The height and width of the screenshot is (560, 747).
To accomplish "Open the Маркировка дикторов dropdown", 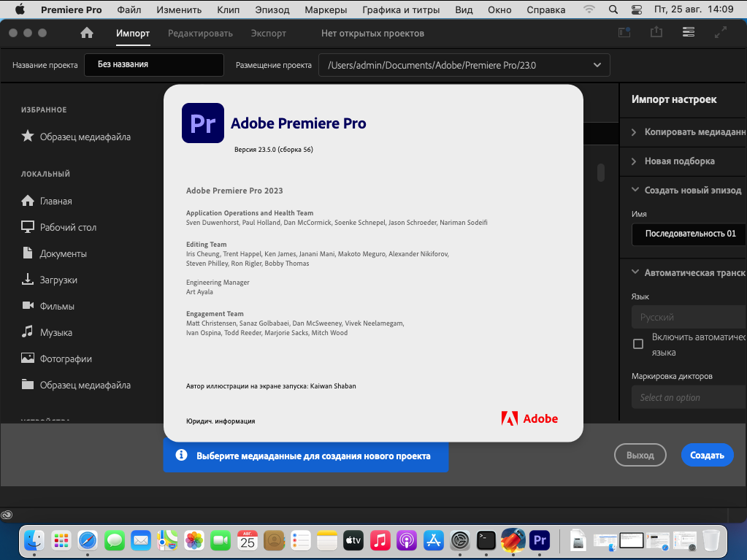I will (x=688, y=397).
